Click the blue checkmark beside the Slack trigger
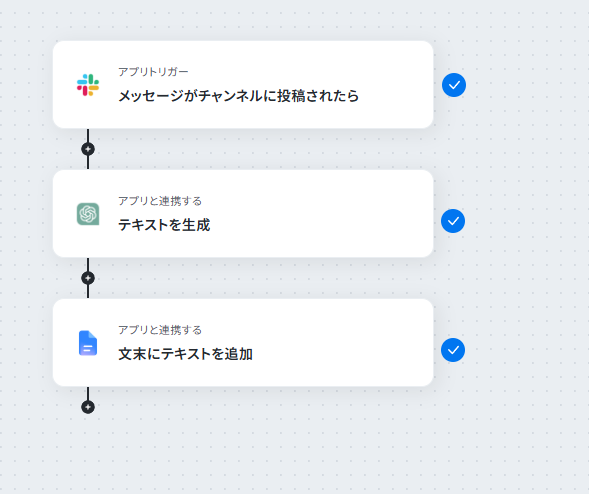The image size is (589, 494). [454, 85]
